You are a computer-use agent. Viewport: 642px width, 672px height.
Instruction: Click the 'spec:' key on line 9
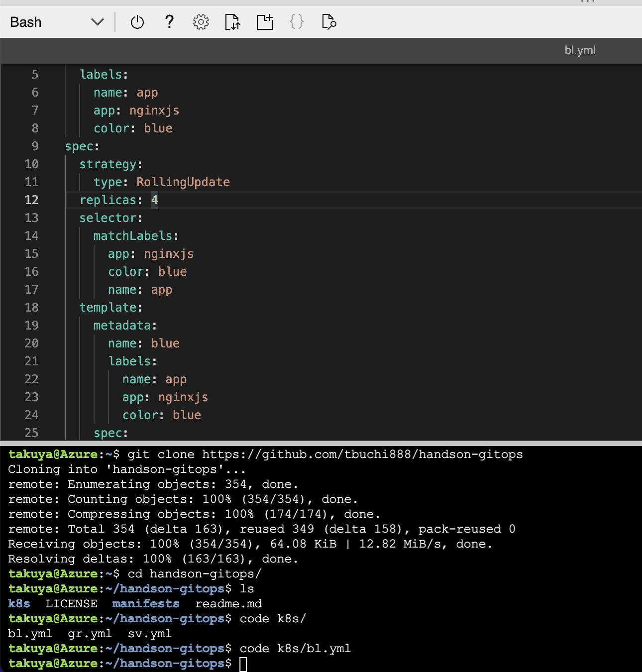[82, 146]
